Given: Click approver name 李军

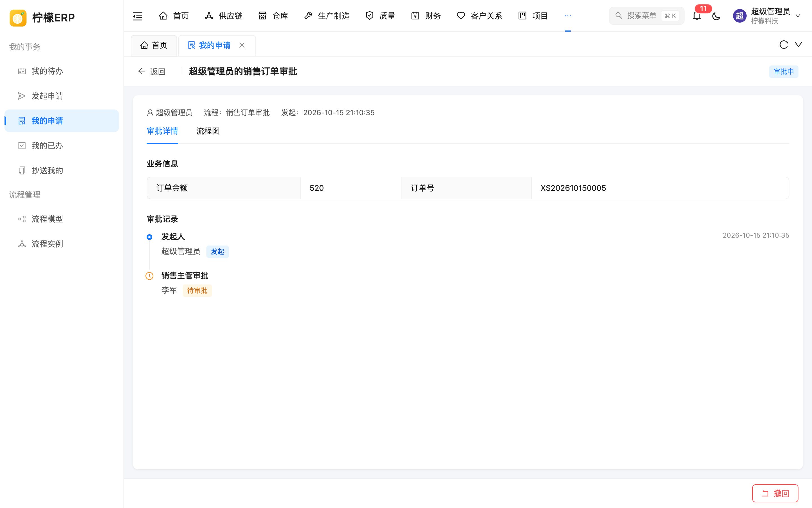Looking at the screenshot, I should coord(169,290).
